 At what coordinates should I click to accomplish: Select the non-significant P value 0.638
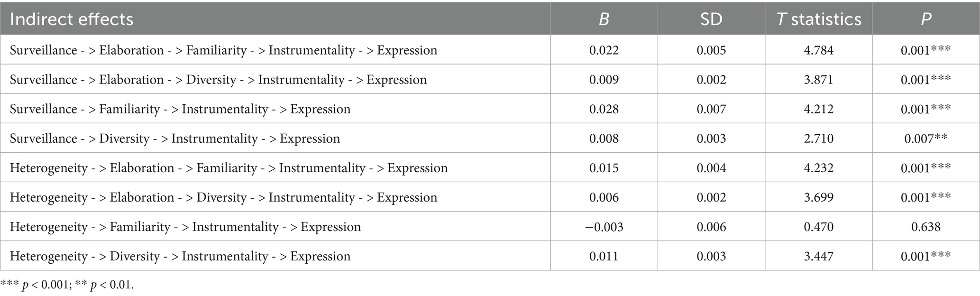925,227
